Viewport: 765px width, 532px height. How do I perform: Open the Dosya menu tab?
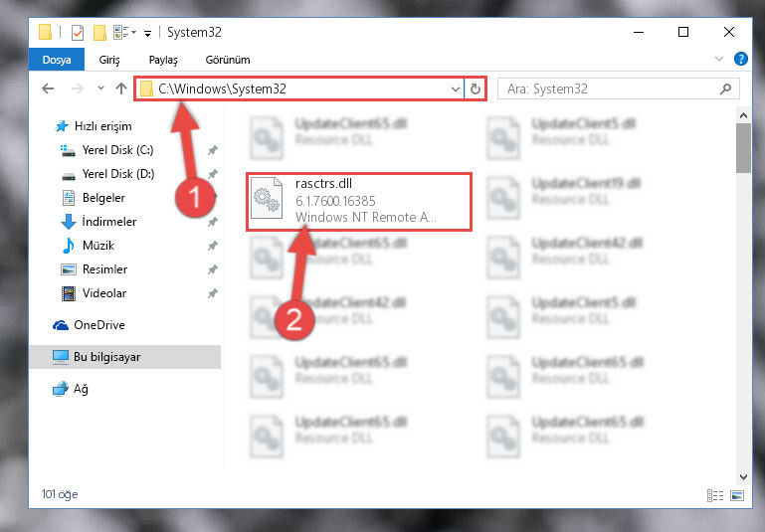pos(57,60)
